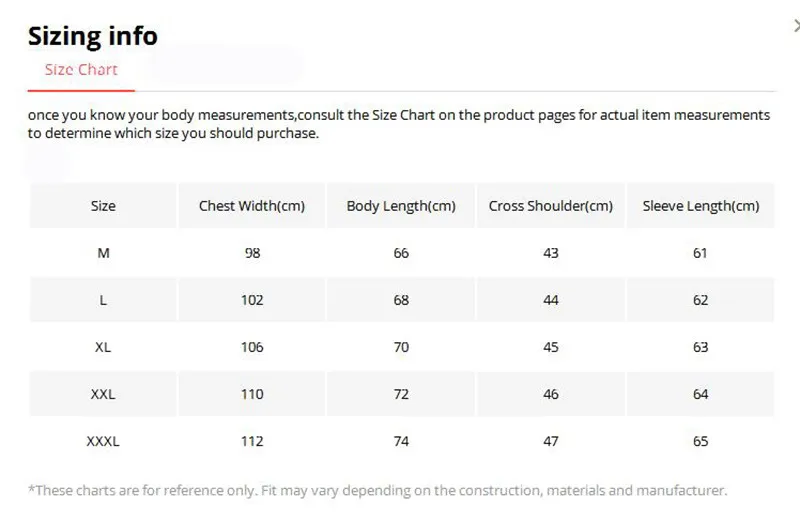Select the M size row label
Image resolution: width=800 pixels, height=522 pixels.
103,253
